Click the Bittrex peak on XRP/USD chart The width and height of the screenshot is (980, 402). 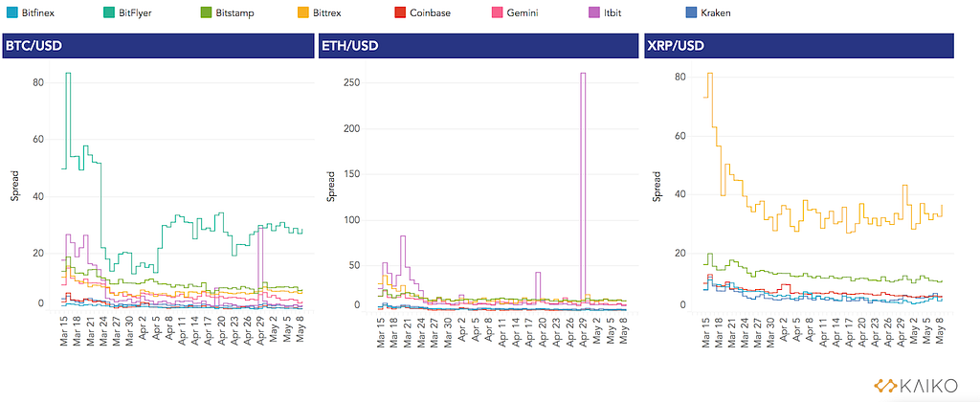710,73
